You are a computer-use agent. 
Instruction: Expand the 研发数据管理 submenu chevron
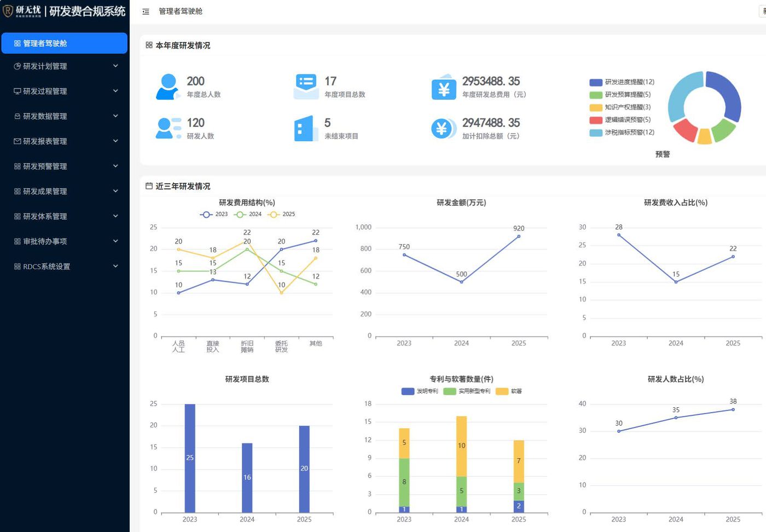[115, 116]
